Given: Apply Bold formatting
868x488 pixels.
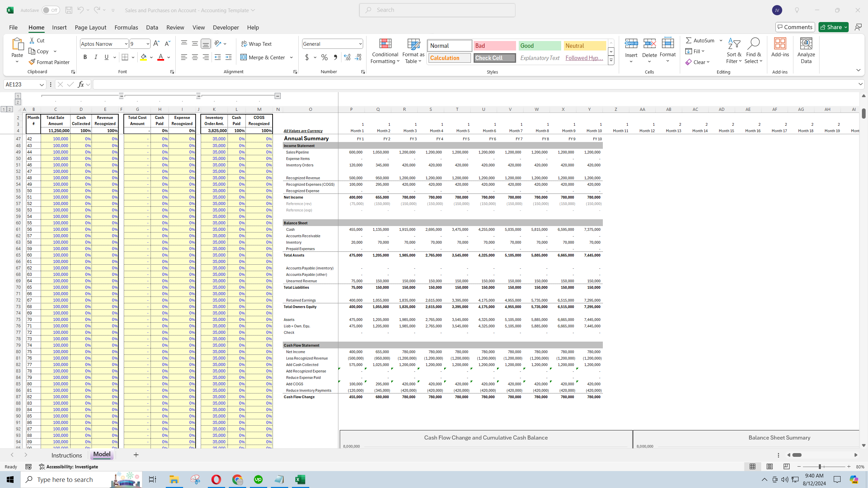Looking at the screenshot, I should pos(85,57).
